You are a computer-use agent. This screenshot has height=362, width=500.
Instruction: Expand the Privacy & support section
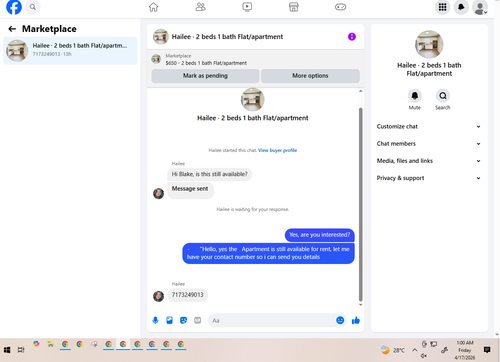(x=429, y=178)
